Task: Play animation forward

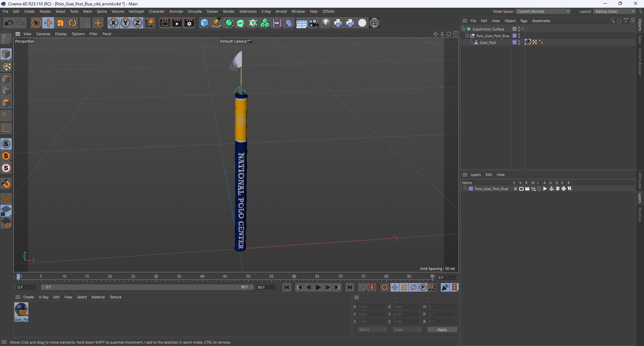Action: pos(318,287)
